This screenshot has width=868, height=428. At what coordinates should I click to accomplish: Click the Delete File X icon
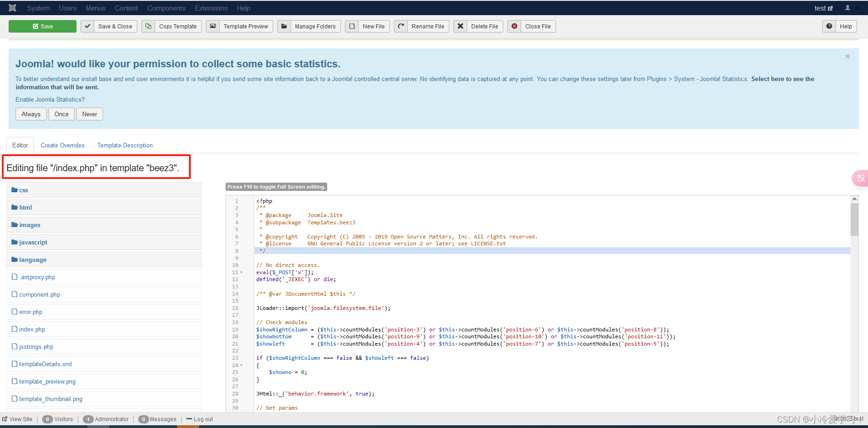[x=460, y=26]
